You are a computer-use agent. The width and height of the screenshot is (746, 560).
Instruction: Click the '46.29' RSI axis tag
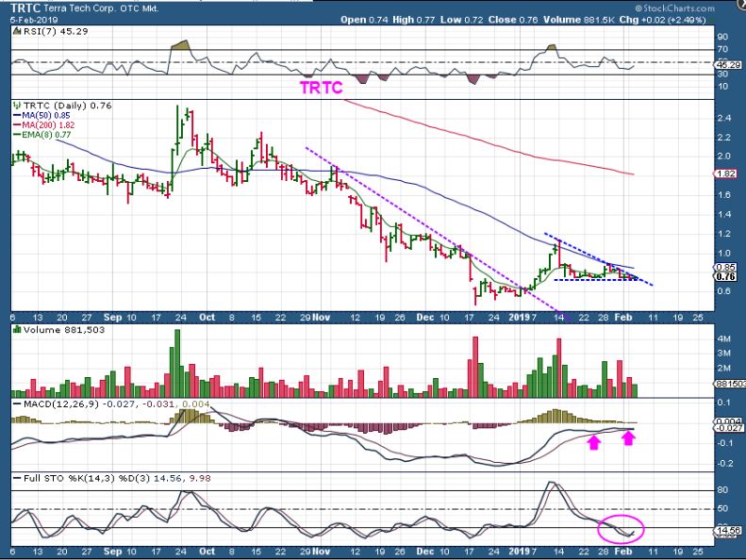coord(728,65)
